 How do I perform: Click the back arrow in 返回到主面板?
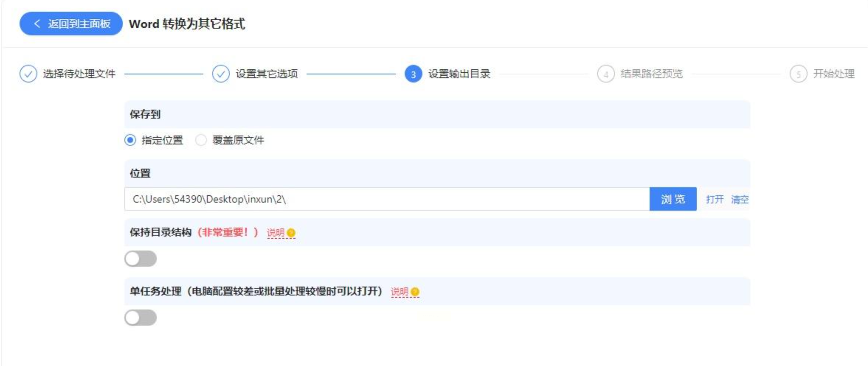pos(37,24)
